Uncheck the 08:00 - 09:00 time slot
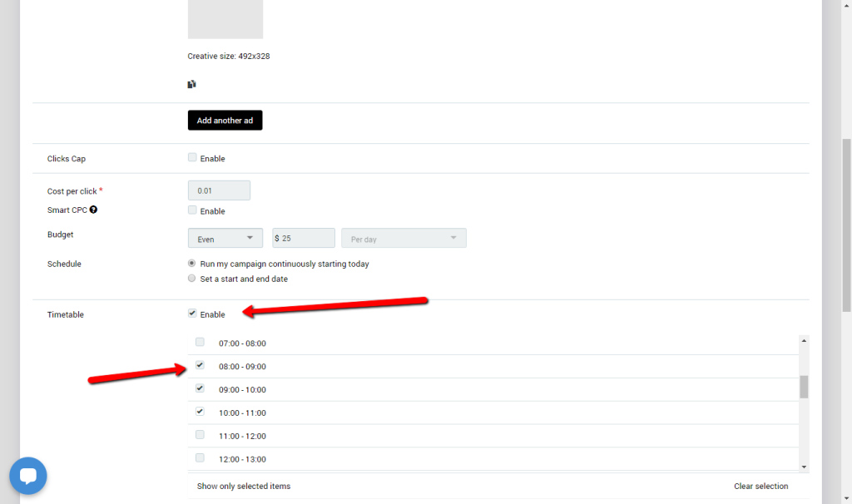This screenshot has width=852, height=504. [200, 365]
